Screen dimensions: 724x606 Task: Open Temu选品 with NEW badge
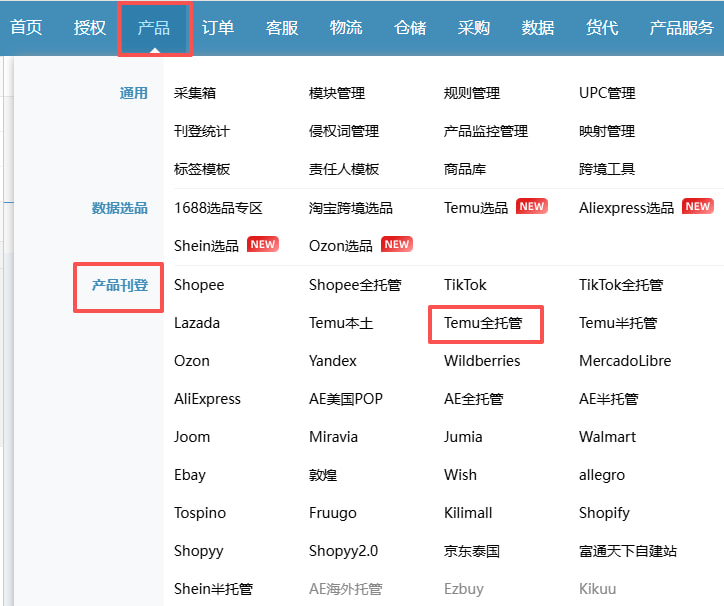(476, 208)
